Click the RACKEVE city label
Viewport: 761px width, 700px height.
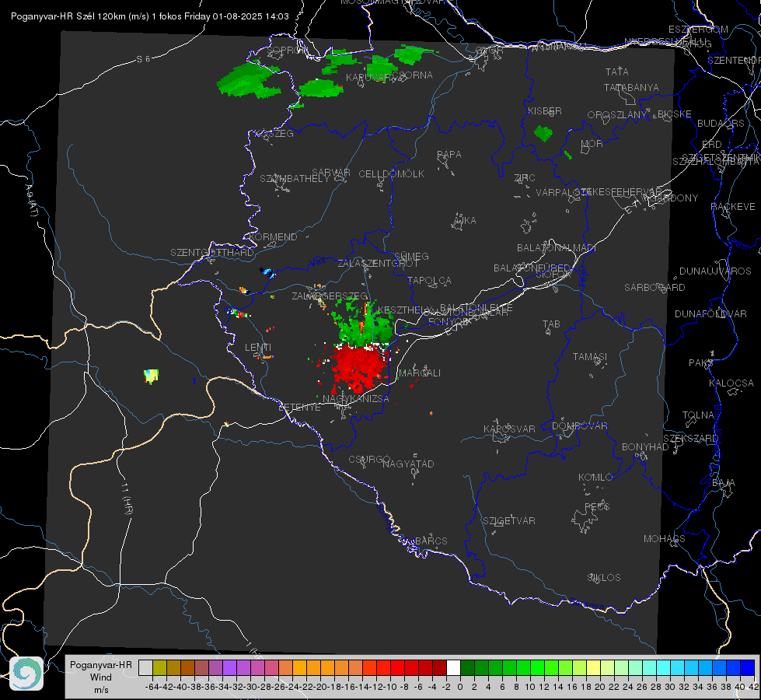click(x=733, y=206)
